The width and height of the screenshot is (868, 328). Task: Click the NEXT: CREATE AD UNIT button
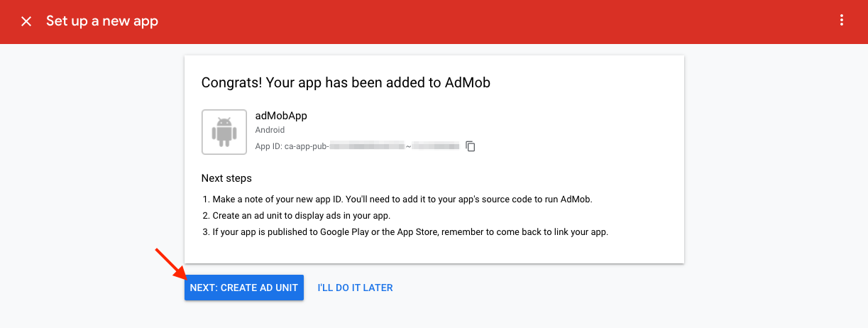pos(244,288)
